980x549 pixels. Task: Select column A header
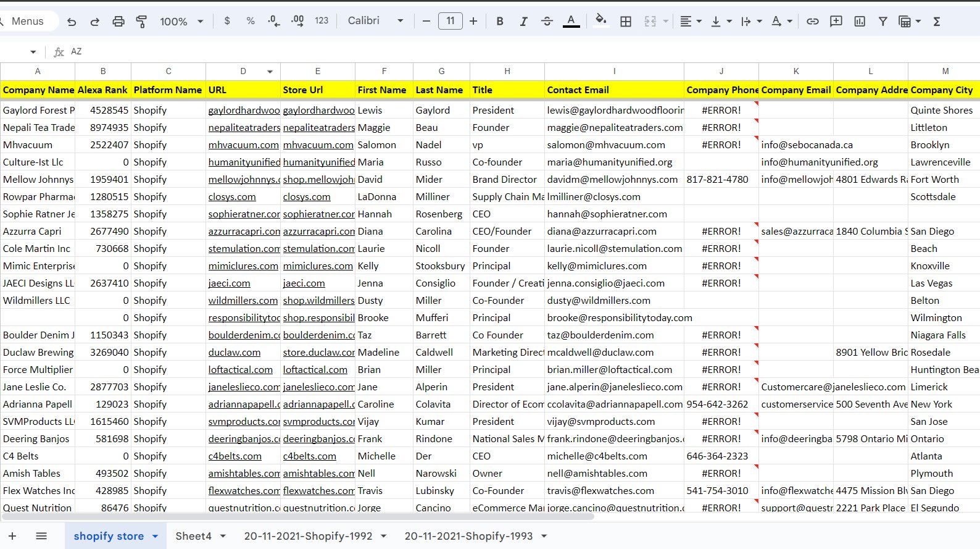[38, 71]
